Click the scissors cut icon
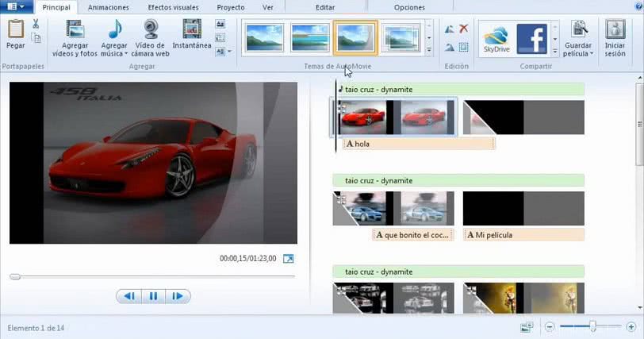Screen dimensions: 644x339 tap(36, 25)
